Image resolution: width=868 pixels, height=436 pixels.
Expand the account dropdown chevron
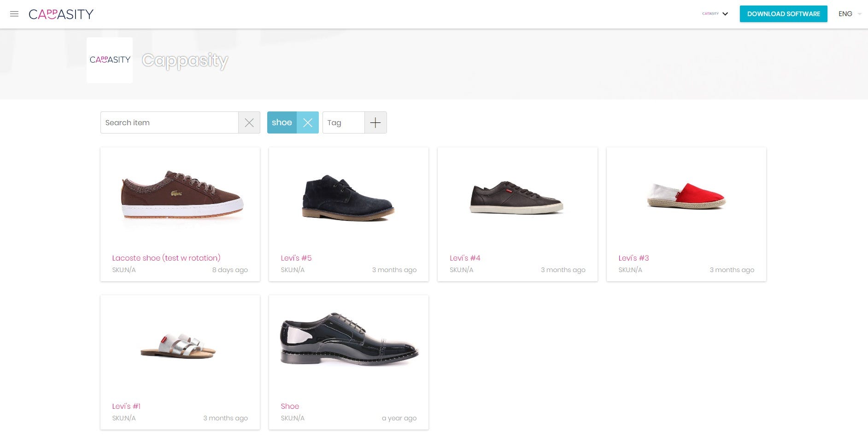(725, 14)
